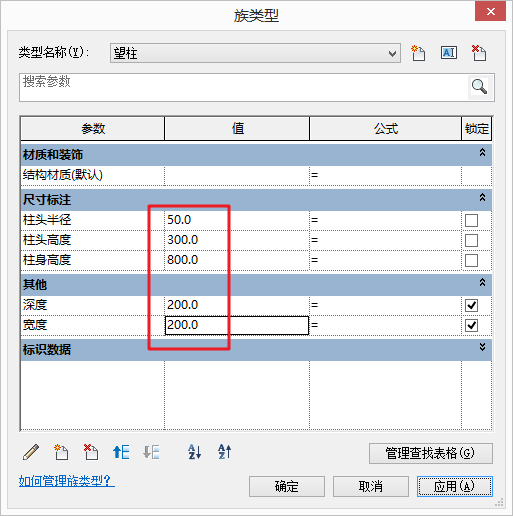The width and height of the screenshot is (513, 516).
Task: Click the New Parameter icon at bottom
Action: click(x=61, y=452)
